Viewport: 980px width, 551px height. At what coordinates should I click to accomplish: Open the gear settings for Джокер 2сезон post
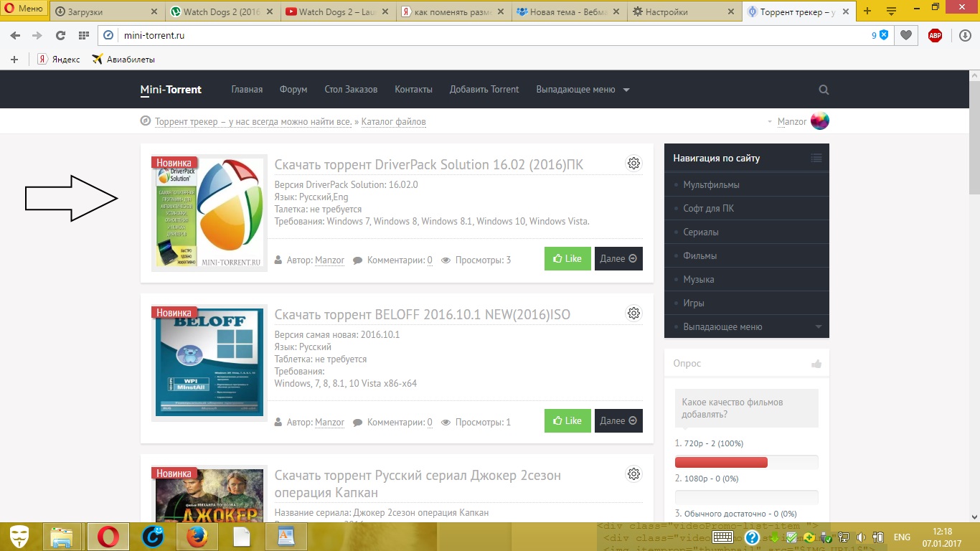[x=633, y=474]
